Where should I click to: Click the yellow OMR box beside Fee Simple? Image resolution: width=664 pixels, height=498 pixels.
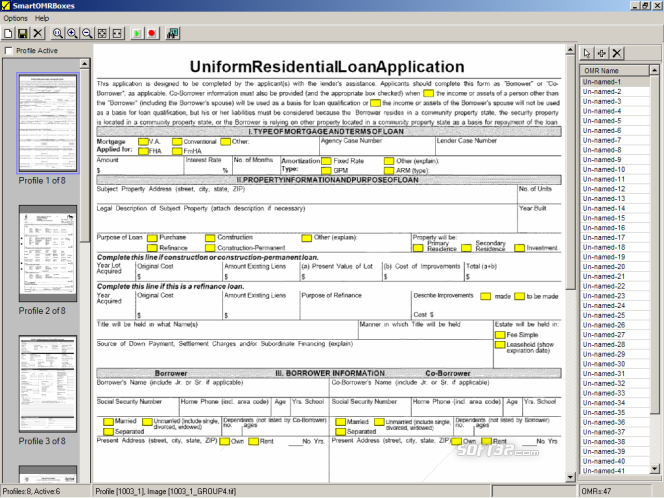pos(500,335)
